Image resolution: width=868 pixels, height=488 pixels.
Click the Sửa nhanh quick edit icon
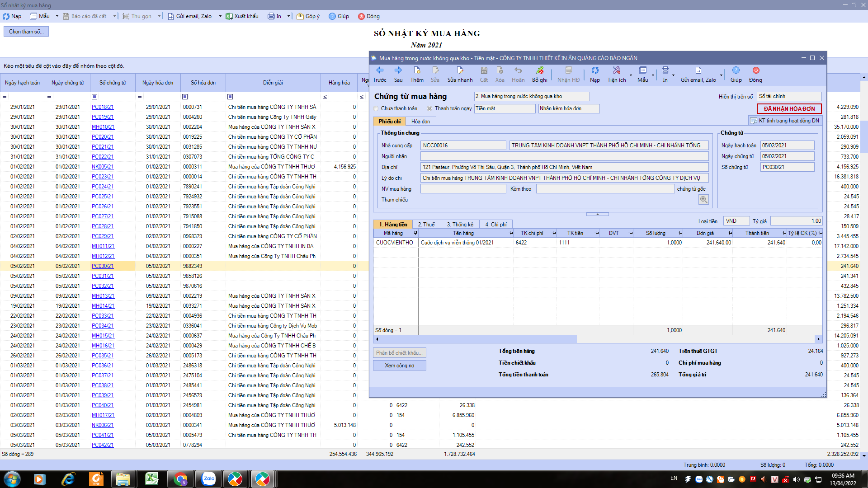point(460,70)
